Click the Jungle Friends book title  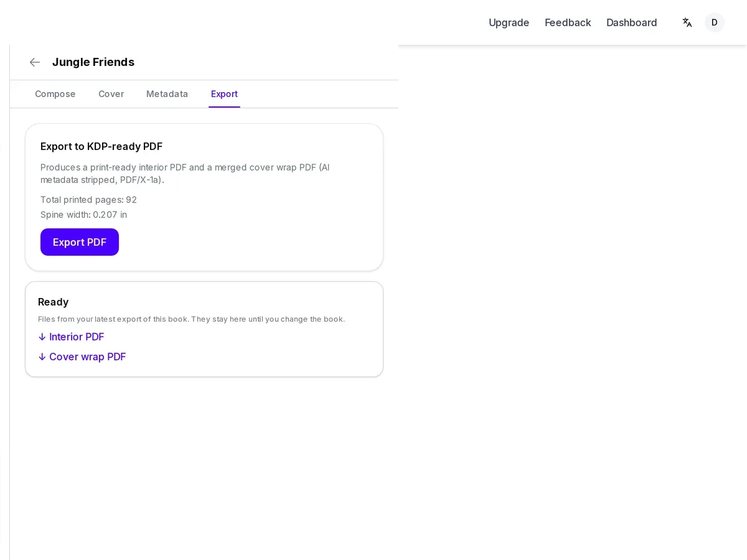[x=93, y=62]
